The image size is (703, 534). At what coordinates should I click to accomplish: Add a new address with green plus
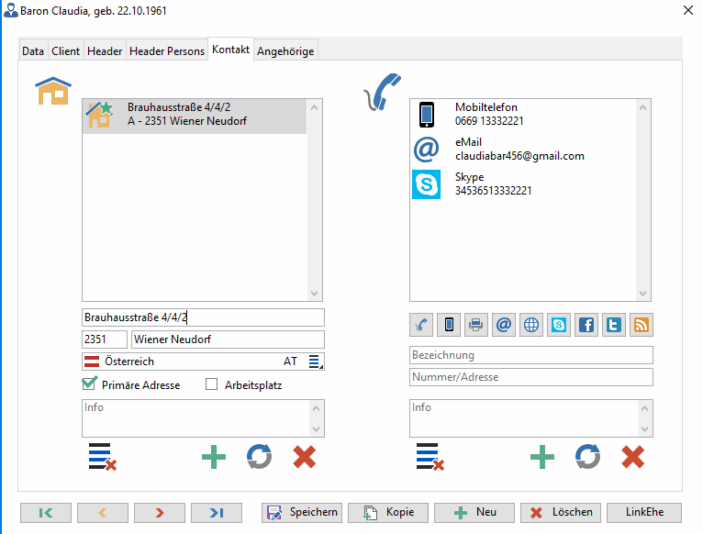pos(214,458)
